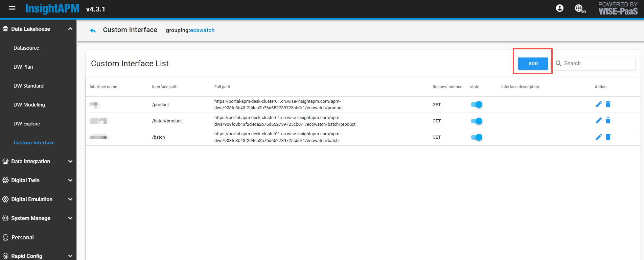The image size is (644, 260).
Task: Open the DW Modeling page
Action: click(29, 105)
